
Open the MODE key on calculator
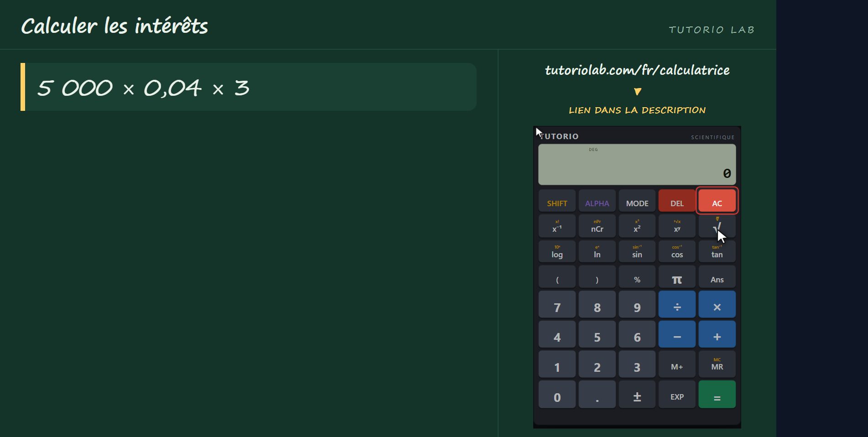tap(637, 201)
